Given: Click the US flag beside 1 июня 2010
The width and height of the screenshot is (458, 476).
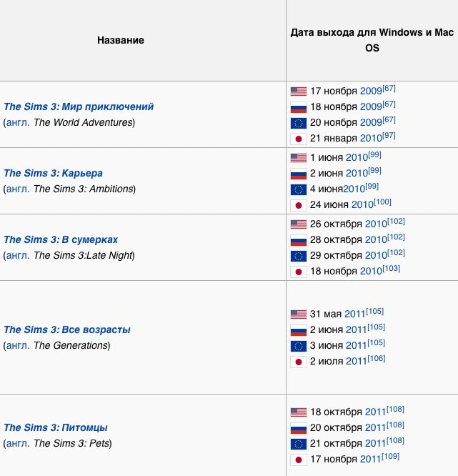Looking at the screenshot, I should (x=299, y=158).
